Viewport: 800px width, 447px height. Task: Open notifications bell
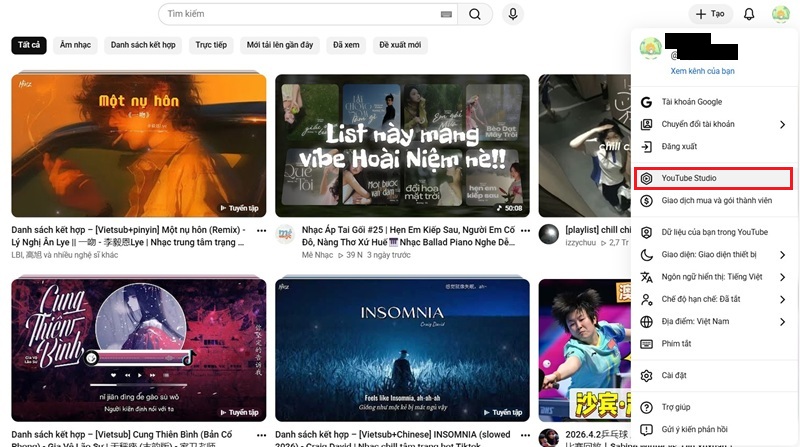(748, 14)
